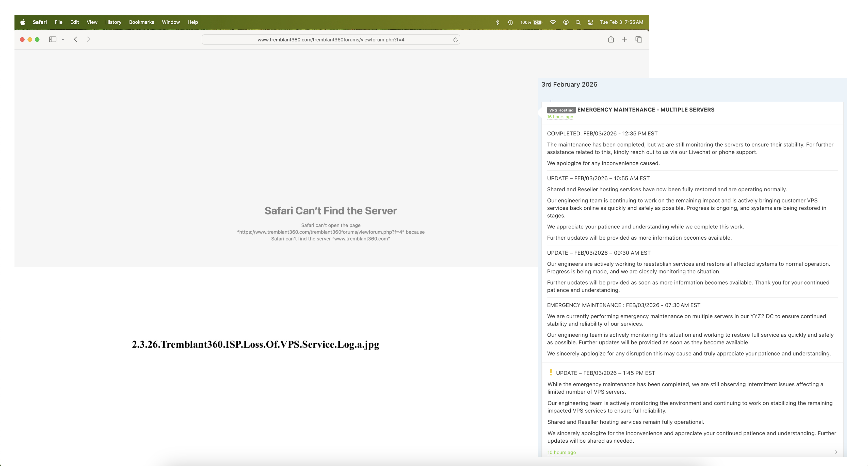Click the '16 hours ago' timestamp link
The width and height of the screenshot is (868, 466).
(560, 117)
